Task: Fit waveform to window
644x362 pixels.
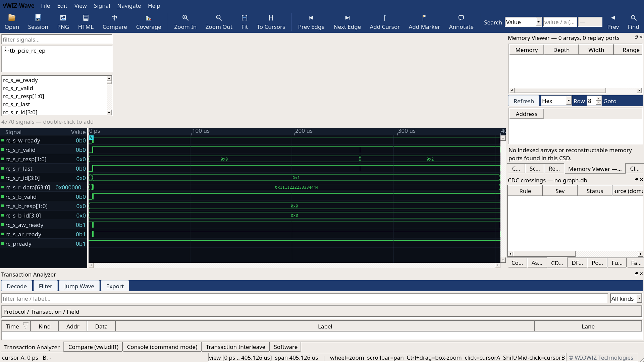Action: (x=245, y=22)
